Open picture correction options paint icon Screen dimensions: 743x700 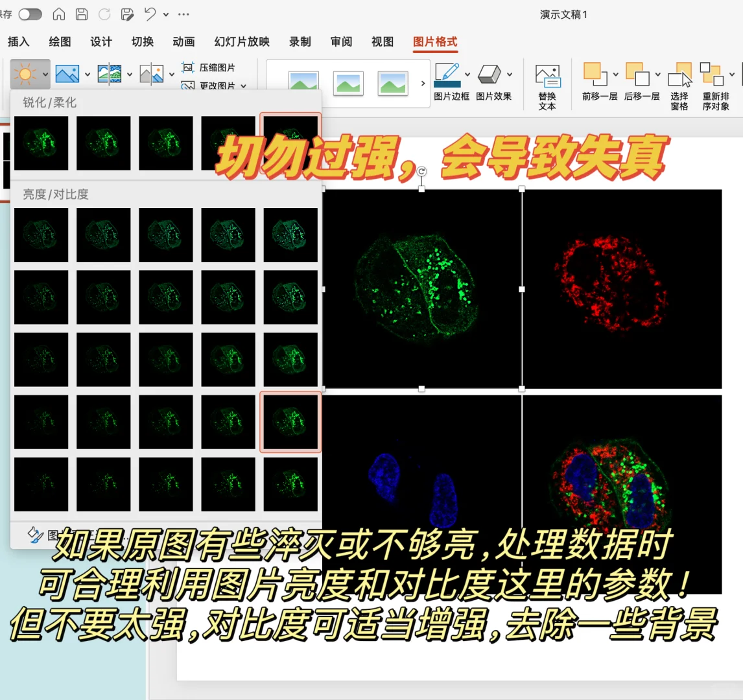[x=35, y=535]
